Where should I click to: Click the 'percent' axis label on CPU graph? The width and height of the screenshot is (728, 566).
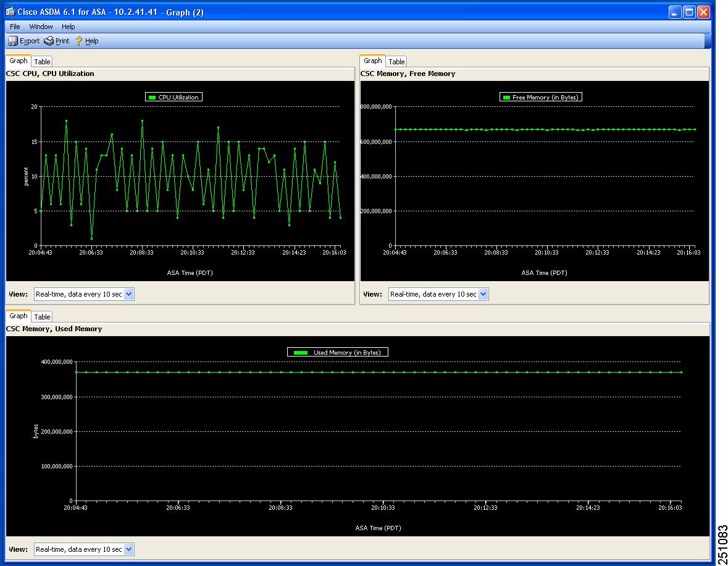click(x=26, y=177)
